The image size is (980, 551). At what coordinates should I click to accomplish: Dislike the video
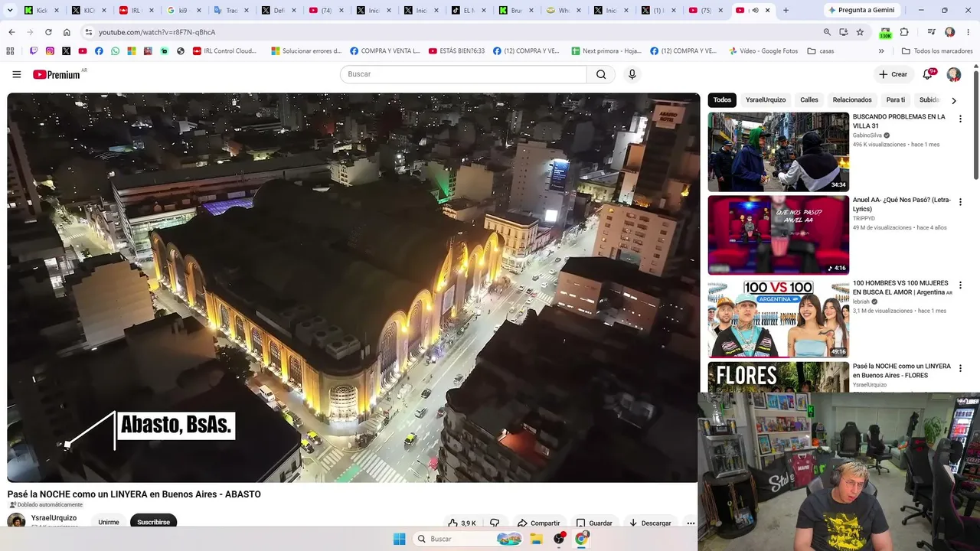click(495, 523)
